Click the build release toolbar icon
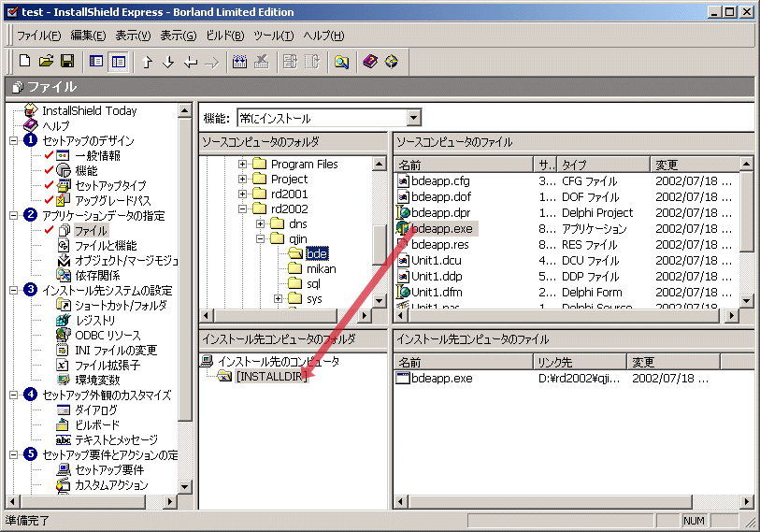760x532 pixels. click(239, 62)
